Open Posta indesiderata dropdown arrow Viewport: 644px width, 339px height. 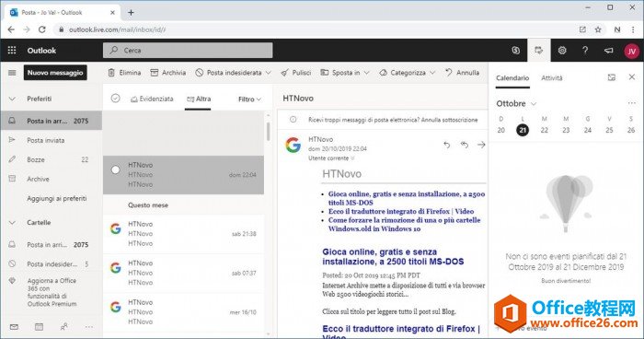point(269,73)
